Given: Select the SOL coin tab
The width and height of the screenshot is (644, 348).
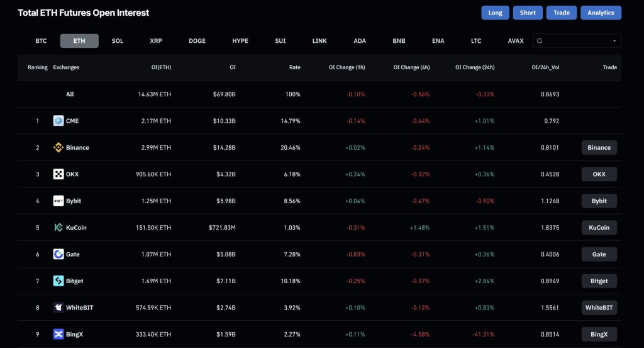Looking at the screenshot, I should (118, 41).
